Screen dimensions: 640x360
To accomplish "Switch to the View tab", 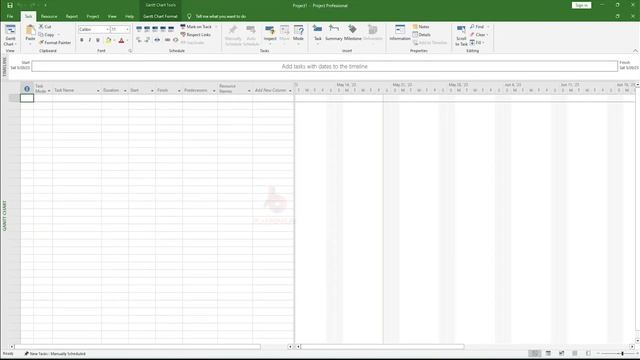I will (x=112, y=16).
